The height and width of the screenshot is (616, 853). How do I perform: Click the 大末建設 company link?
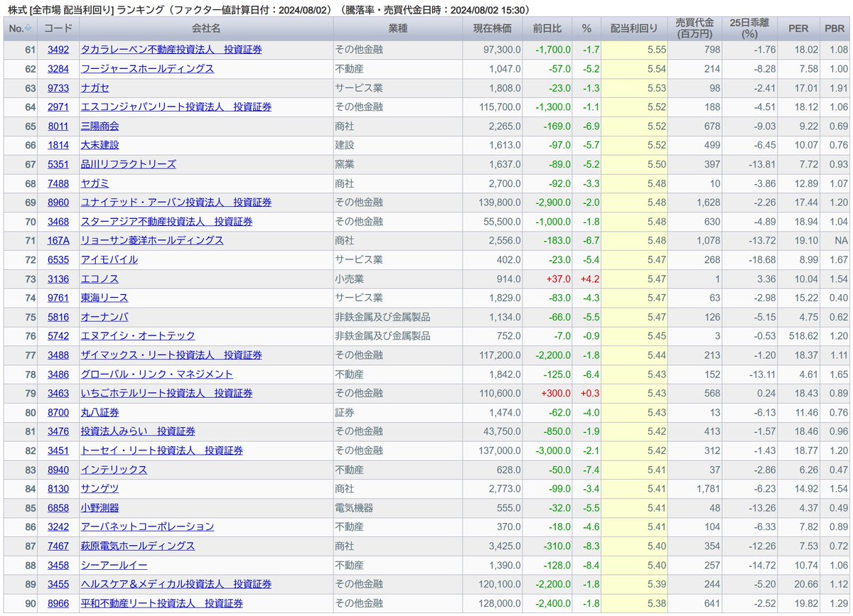click(100, 145)
